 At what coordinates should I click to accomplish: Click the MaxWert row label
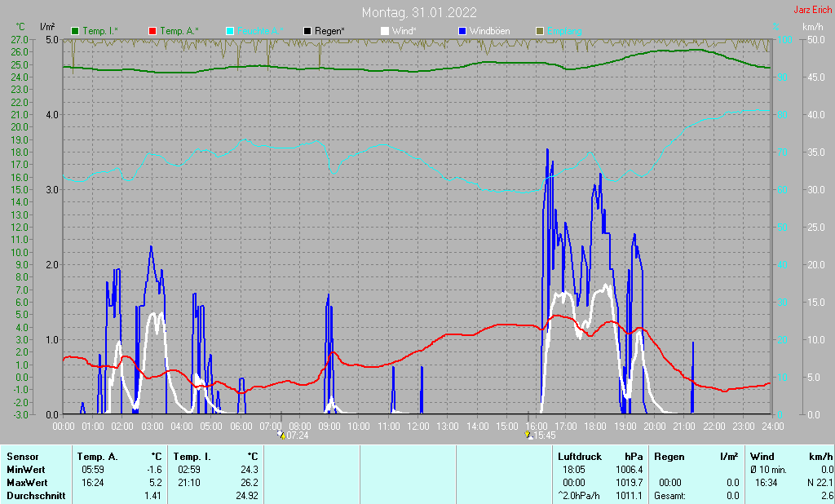click(x=27, y=483)
